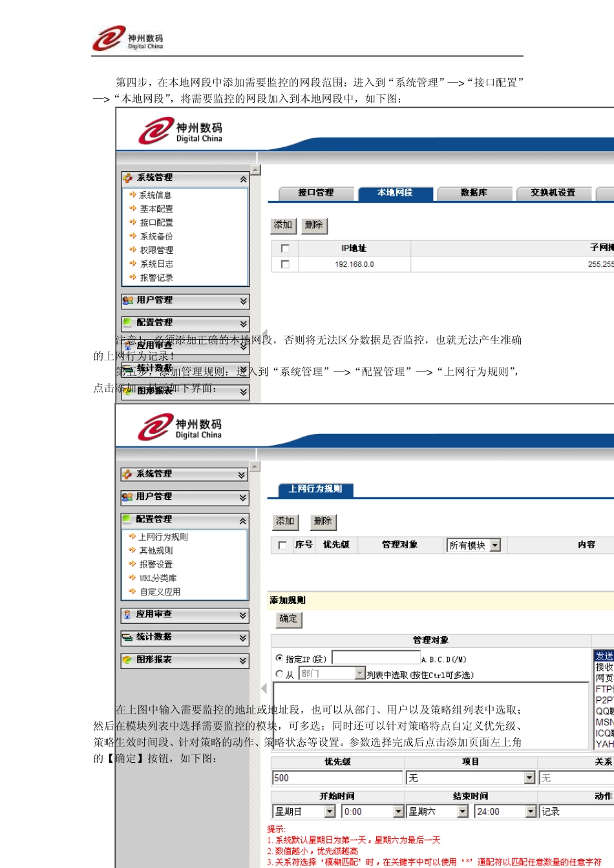614x868 pixels.
Task: Click sidebar scroll-up arrow in second screenshot
Action: pos(255,466)
